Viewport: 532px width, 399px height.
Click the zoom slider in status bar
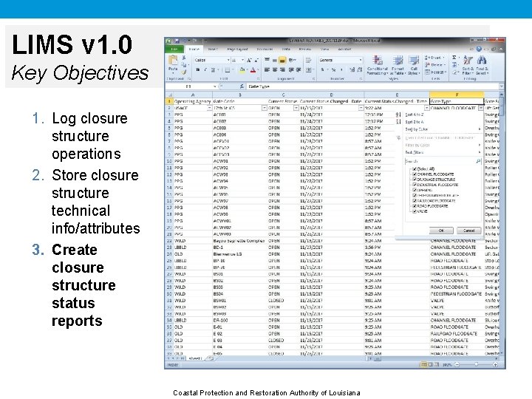477,365
